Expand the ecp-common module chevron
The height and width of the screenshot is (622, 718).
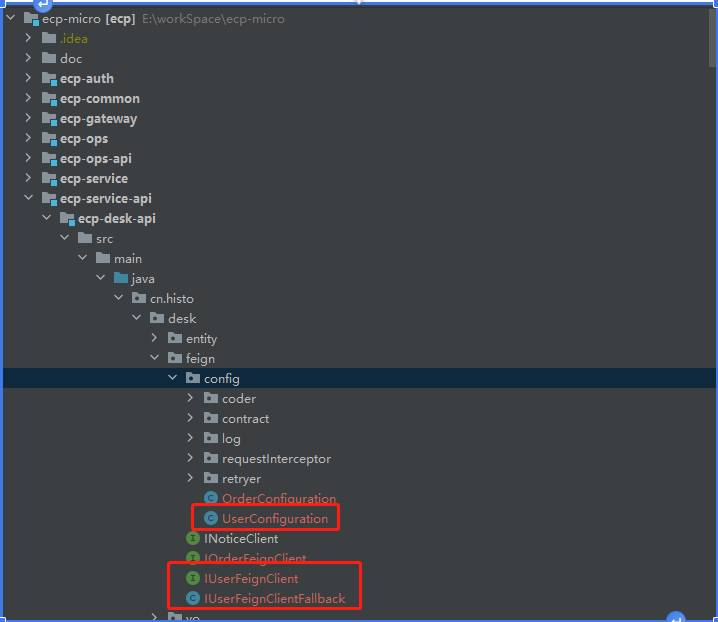(x=28, y=98)
